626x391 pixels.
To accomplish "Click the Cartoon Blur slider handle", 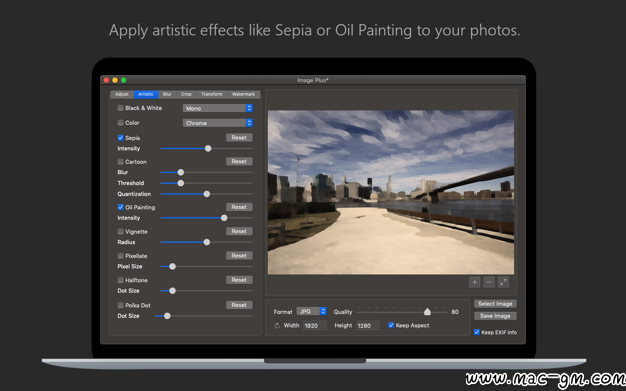I will coord(181,172).
